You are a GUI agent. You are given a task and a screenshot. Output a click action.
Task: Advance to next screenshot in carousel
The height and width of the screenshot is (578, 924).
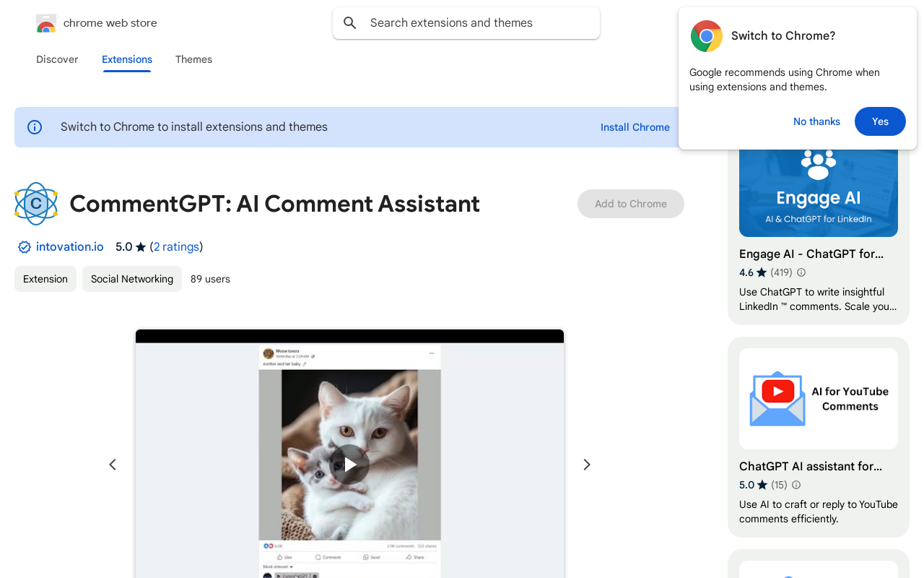(587, 465)
